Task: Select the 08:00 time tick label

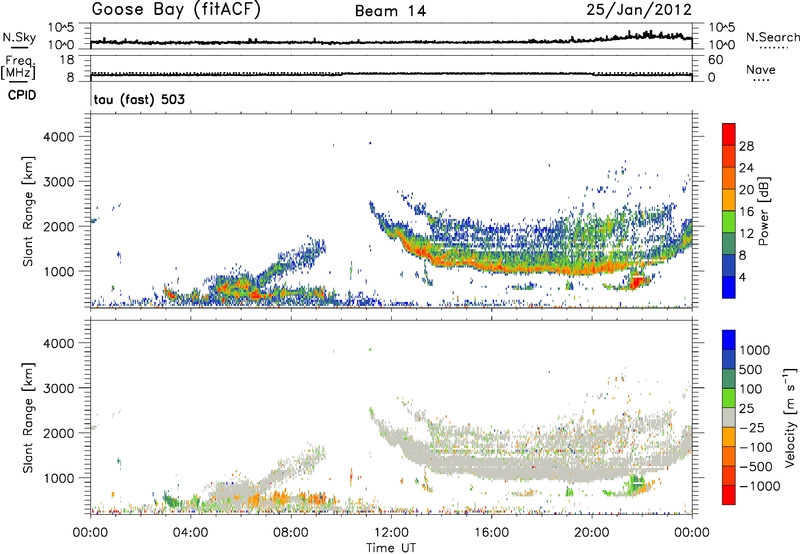Action: tap(291, 533)
